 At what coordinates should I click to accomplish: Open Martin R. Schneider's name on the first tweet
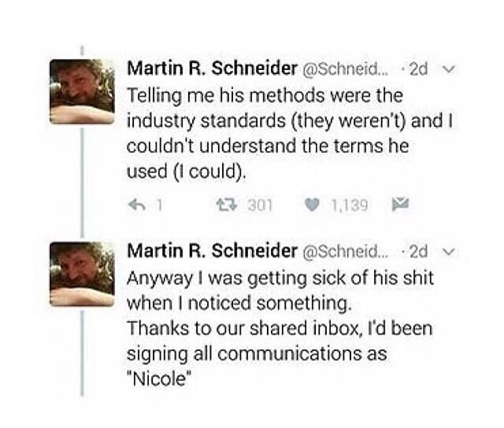210,69
